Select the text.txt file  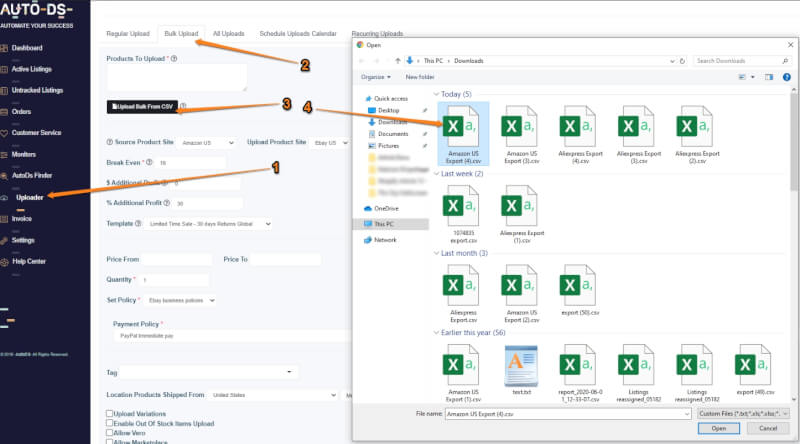(521, 370)
